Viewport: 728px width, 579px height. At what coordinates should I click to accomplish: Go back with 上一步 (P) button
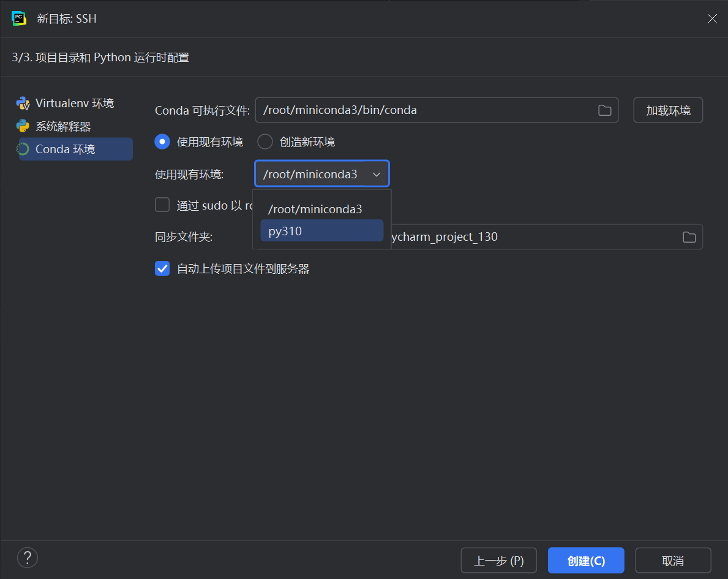click(x=498, y=561)
